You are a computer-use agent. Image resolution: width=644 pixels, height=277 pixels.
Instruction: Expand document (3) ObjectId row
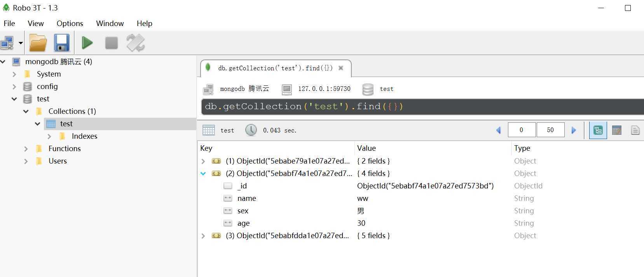[203, 235]
